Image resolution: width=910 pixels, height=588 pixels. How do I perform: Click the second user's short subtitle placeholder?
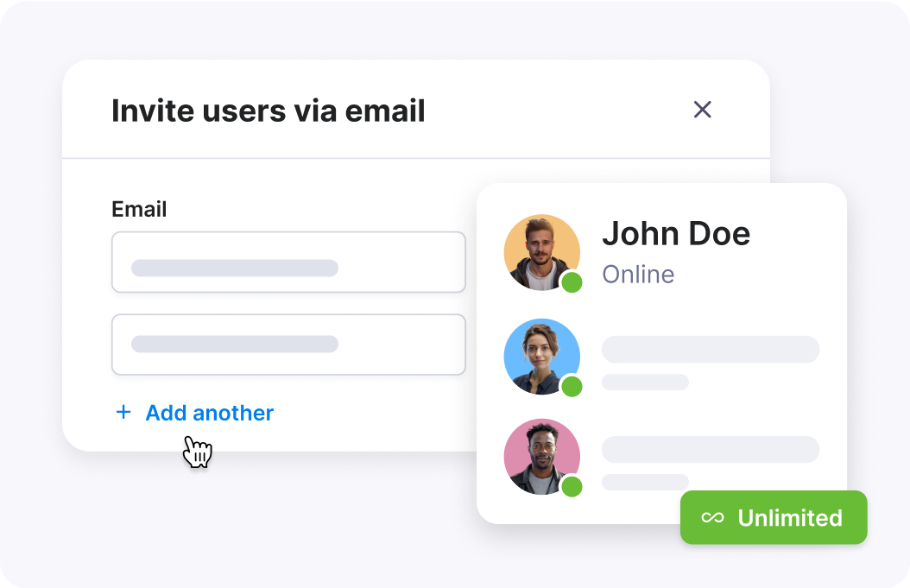click(x=645, y=382)
